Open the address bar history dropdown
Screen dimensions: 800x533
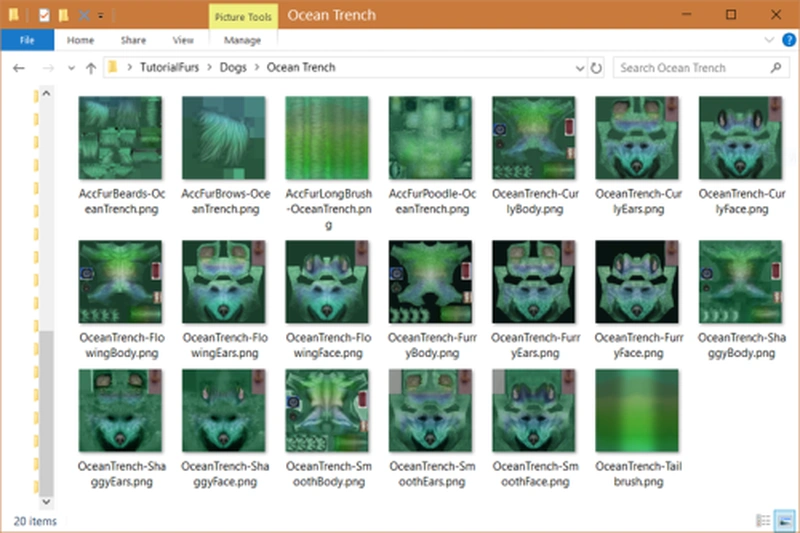click(580, 68)
